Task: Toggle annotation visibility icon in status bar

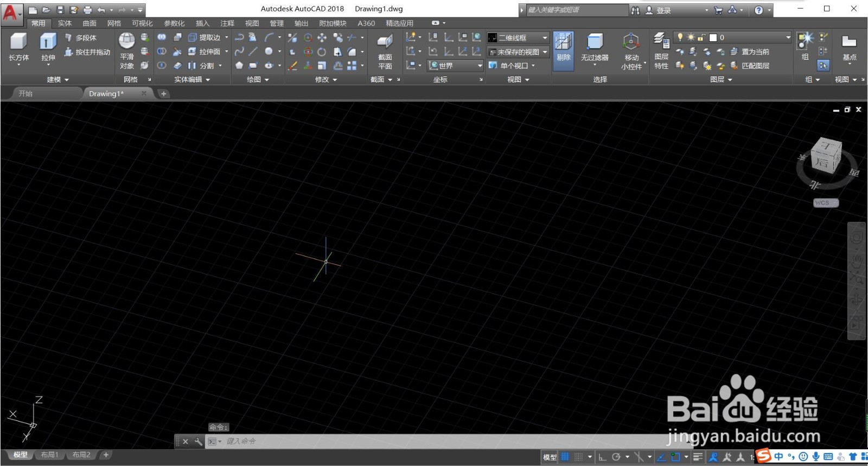Action: click(x=713, y=457)
